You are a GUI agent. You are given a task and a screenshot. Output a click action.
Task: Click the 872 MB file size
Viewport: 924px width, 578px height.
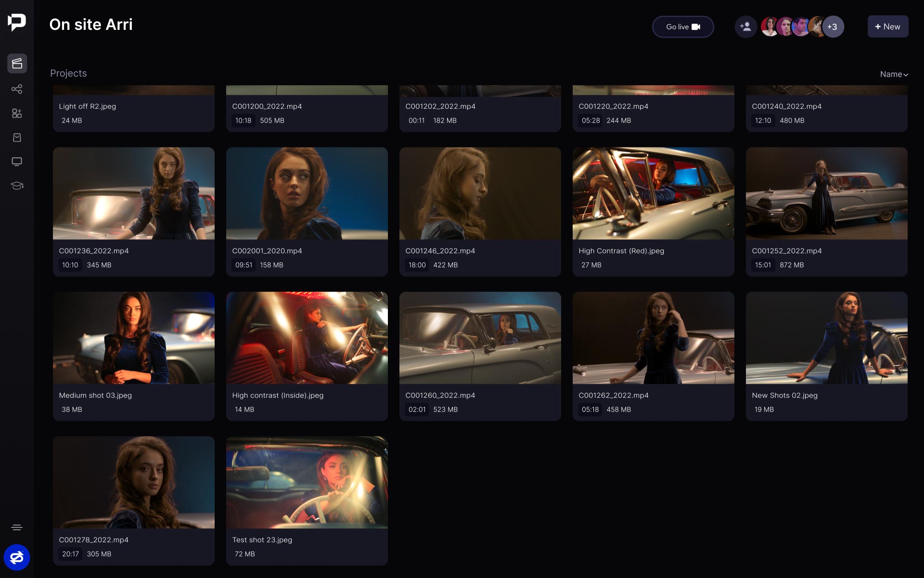pyautogui.click(x=792, y=265)
